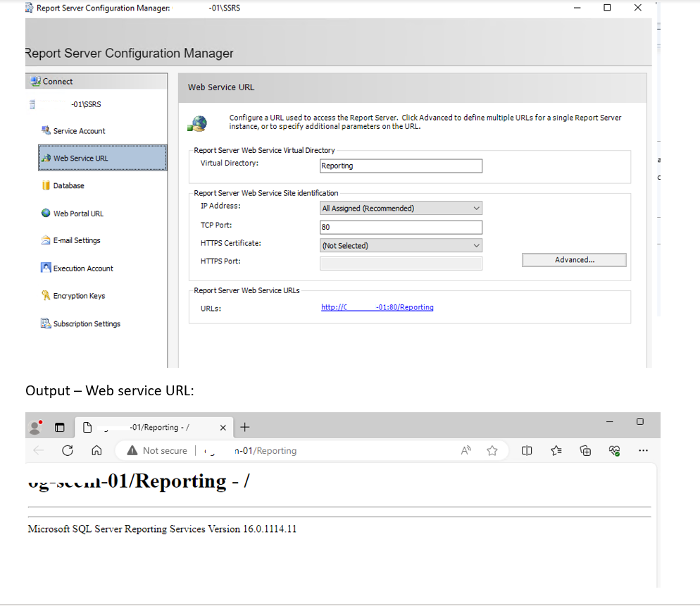Click the Web Portal URL globe icon

46,213
